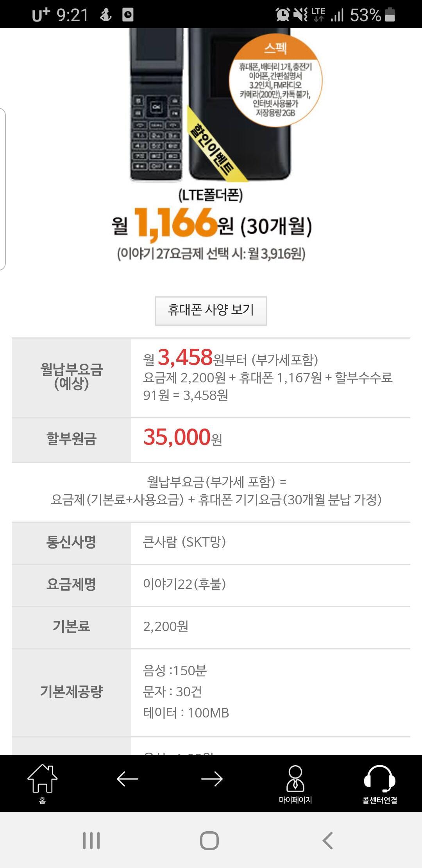422x868 pixels.
Task: Tap the battery indicator in status bar
Action: [x=390, y=15]
